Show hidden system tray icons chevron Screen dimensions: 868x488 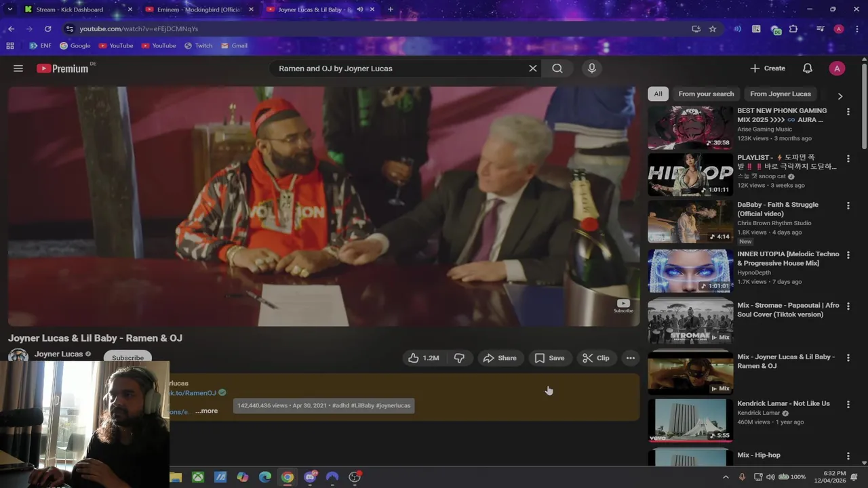click(726, 477)
